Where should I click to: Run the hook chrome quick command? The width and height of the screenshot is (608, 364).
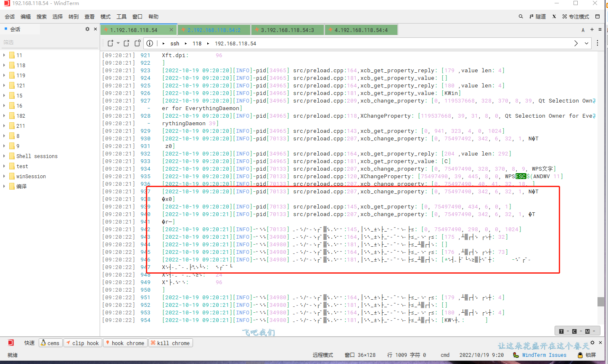point(125,343)
